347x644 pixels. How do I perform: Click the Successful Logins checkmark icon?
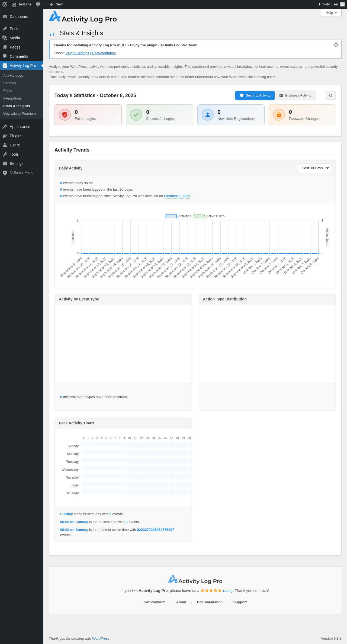(136, 115)
